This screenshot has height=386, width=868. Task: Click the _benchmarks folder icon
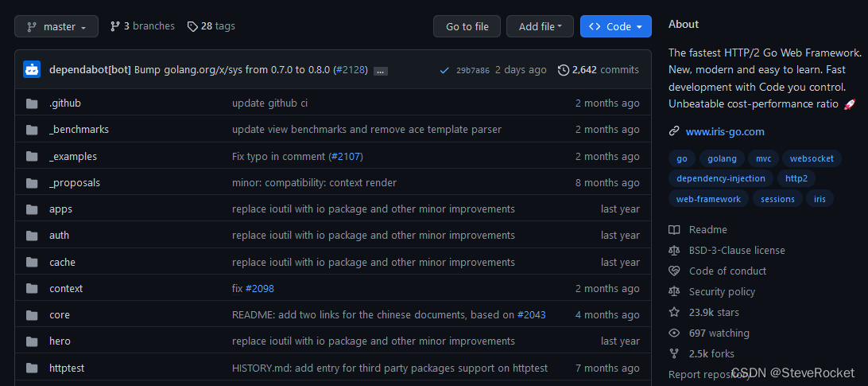click(x=32, y=130)
